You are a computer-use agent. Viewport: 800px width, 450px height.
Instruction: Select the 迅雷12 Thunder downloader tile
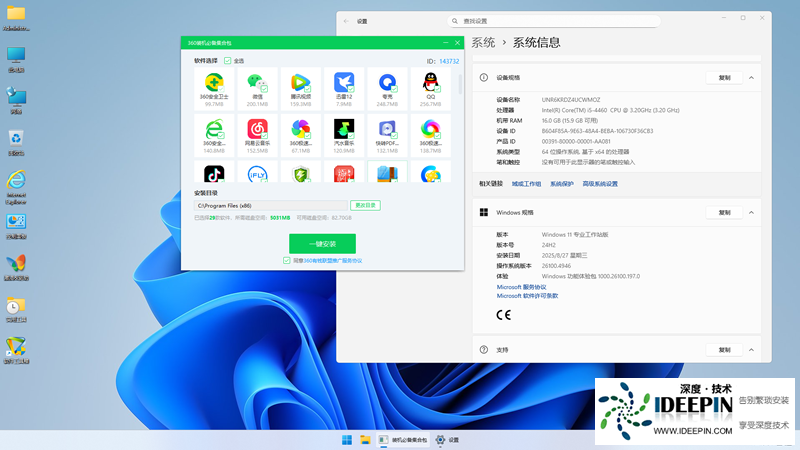pyautogui.click(x=344, y=89)
